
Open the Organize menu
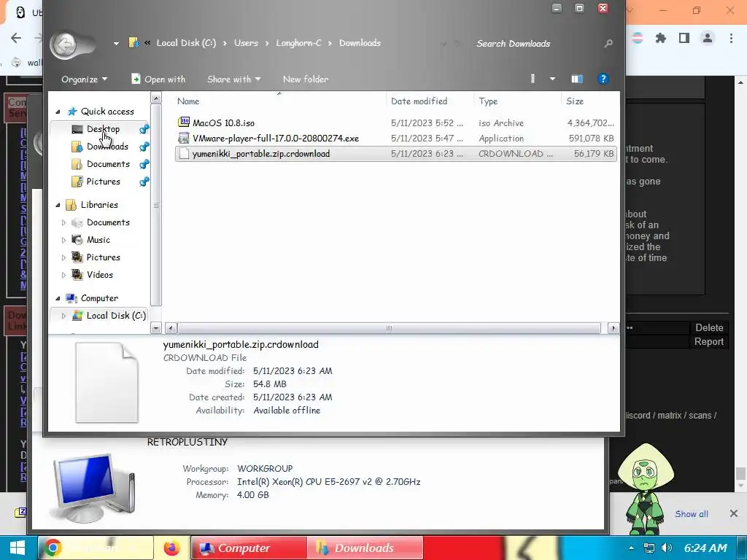pos(85,79)
